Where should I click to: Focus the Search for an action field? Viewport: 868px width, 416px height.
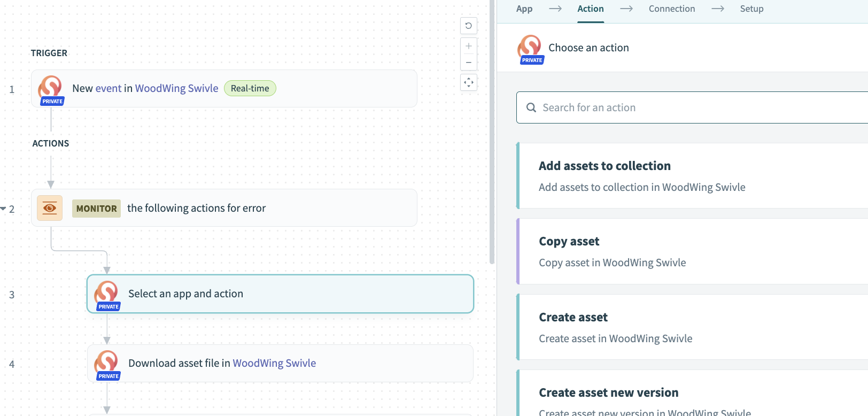click(x=692, y=107)
